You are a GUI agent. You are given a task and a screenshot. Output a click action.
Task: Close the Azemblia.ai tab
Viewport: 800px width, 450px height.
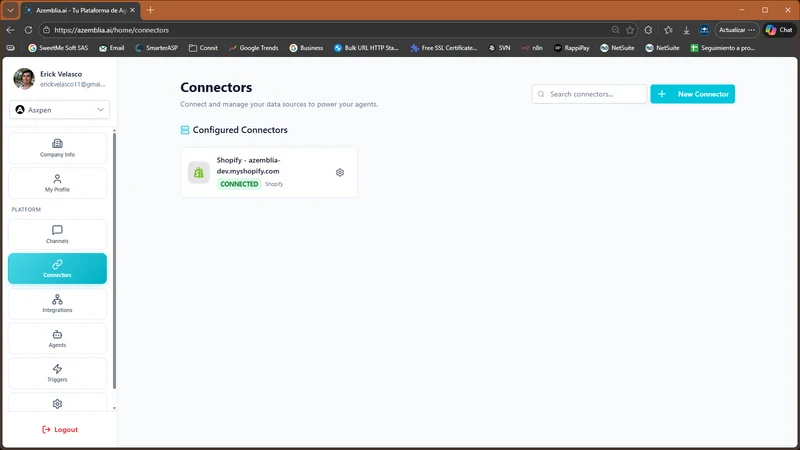(132, 10)
